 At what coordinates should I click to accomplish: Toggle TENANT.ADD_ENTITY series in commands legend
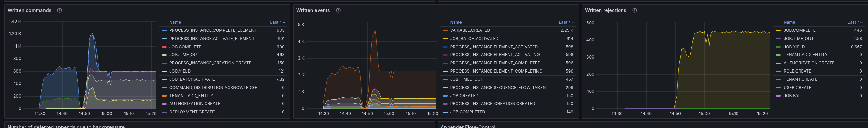click(x=191, y=96)
